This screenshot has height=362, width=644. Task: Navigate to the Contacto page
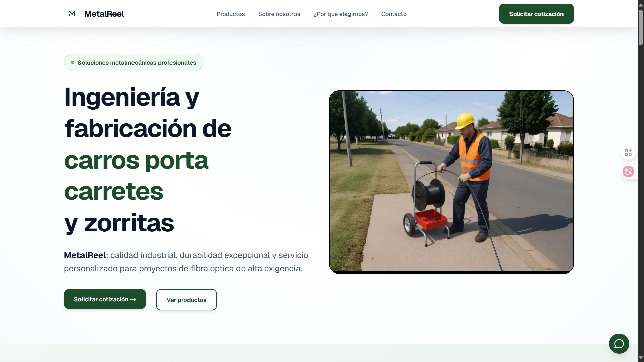pos(393,14)
